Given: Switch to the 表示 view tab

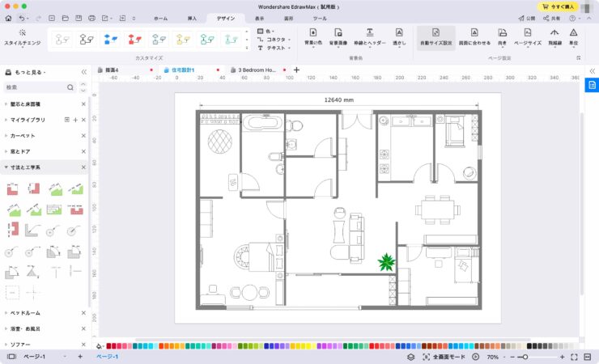Looking at the screenshot, I should 259,19.
